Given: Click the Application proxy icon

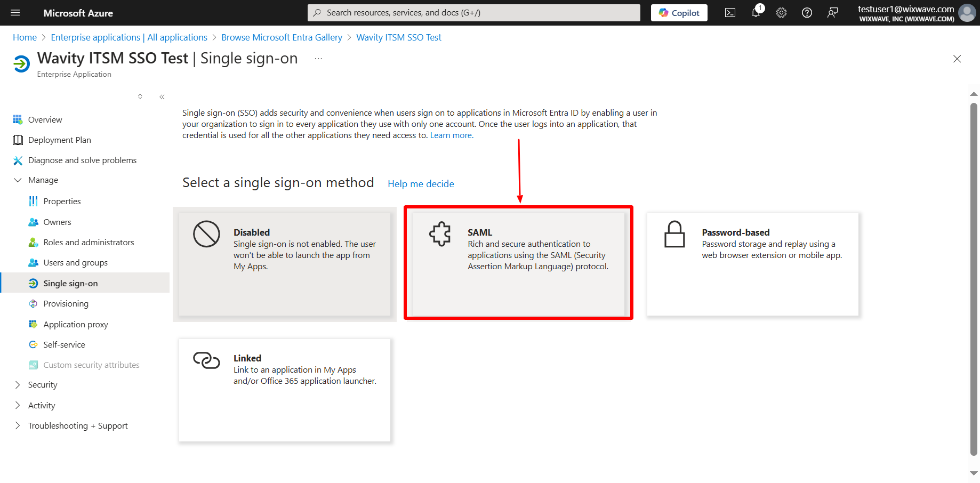Looking at the screenshot, I should (x=33, y=324).
